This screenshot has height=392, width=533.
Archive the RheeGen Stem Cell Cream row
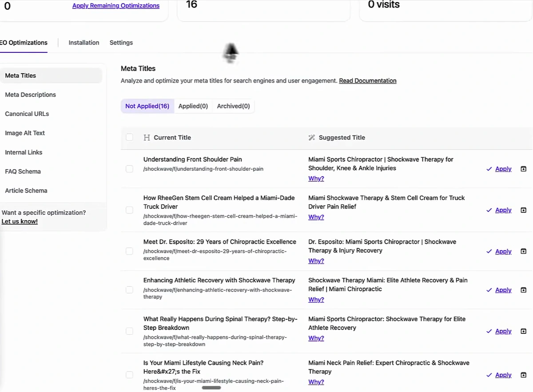coord(523,210)
